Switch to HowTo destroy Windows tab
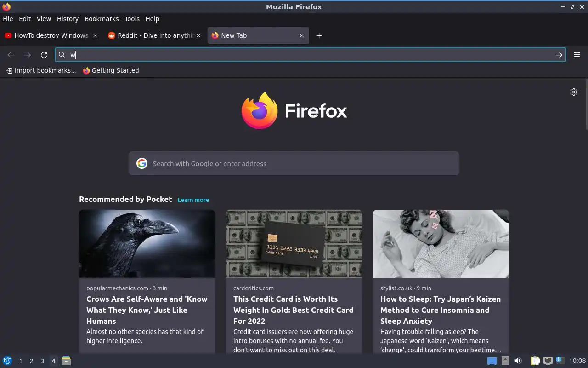Image resolution: width=588 pixels, height=368 pixels. tap(51, 35)
